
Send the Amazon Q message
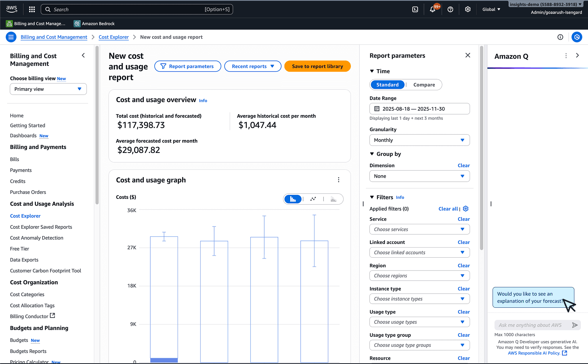[575, 325]
